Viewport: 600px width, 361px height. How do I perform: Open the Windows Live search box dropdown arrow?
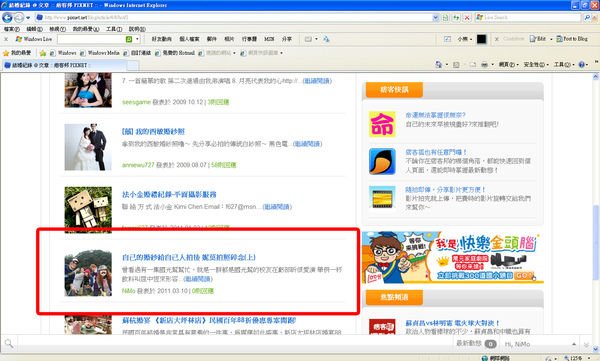click(x=137, y=39)
